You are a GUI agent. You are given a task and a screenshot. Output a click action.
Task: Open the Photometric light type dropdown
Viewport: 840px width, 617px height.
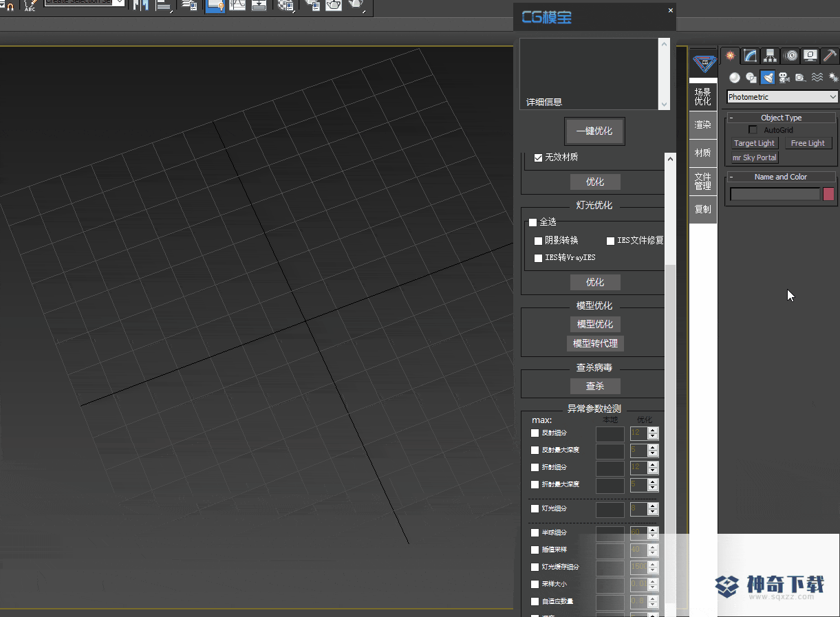click(782, 97)
